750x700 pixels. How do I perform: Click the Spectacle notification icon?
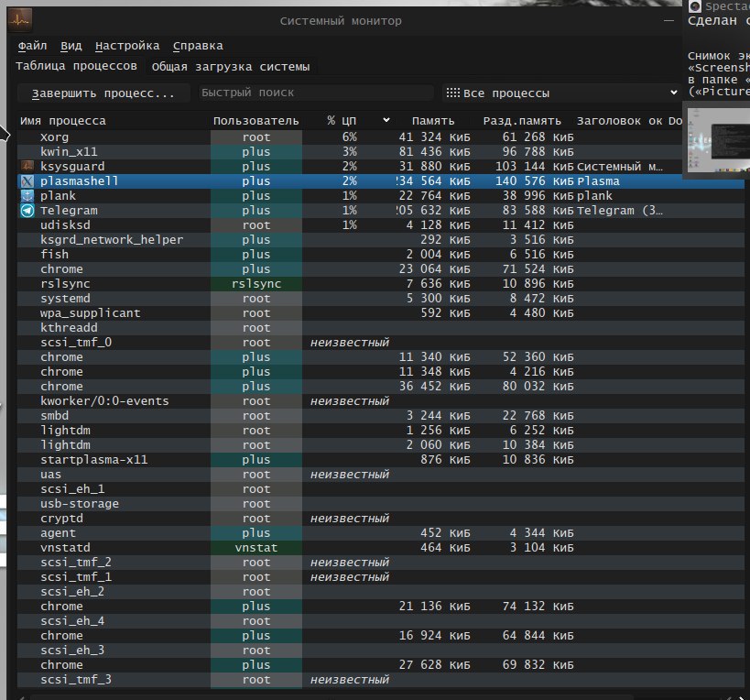[x=695, y=6]
